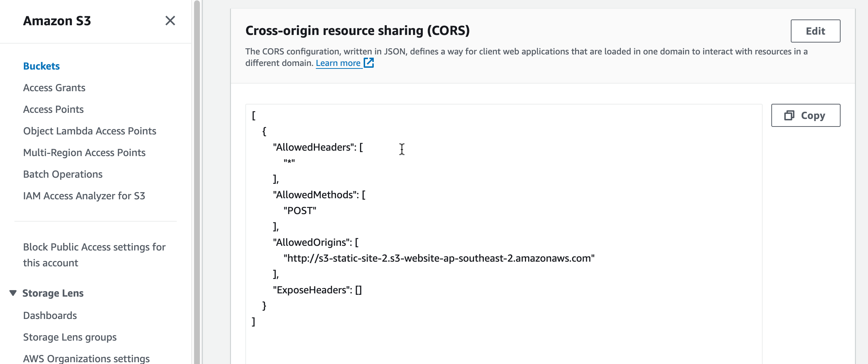Click the "POST" method line in CORS JSON

pyautogui.click(x=300, y=210)
